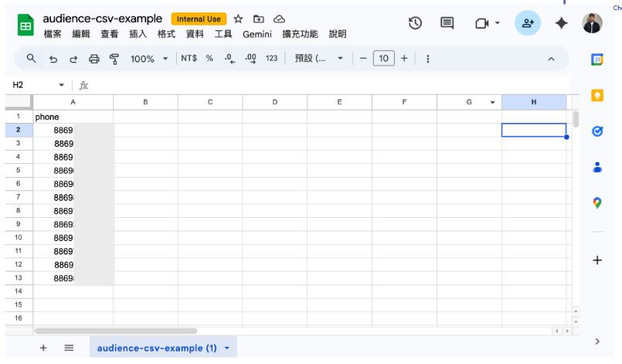Open the zoom 100% dropdown
This screenshot has height=364, width=622.
[x=148, y=59]
